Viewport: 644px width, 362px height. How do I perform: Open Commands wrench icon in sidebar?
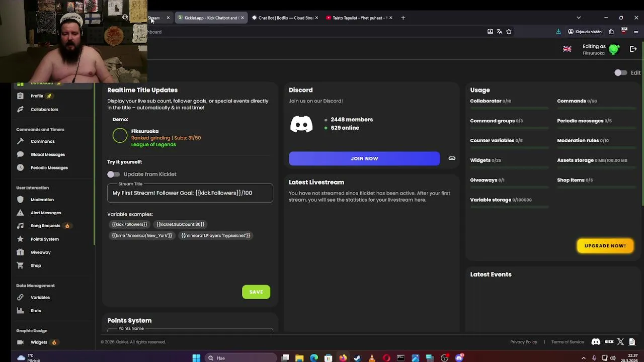coord(20,141)
